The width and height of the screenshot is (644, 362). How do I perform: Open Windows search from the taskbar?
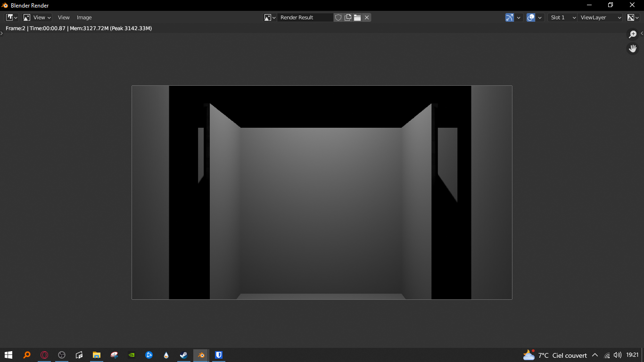(x=26, y=355)
